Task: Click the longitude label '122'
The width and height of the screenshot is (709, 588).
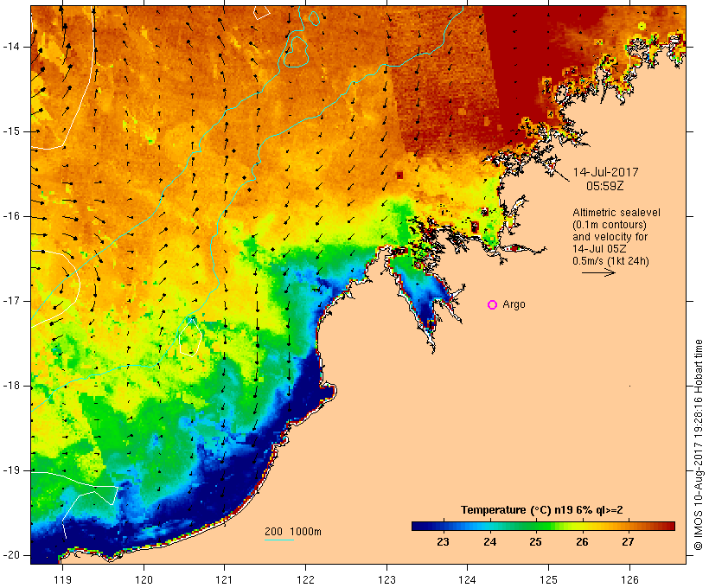Action: coord(306,580)
